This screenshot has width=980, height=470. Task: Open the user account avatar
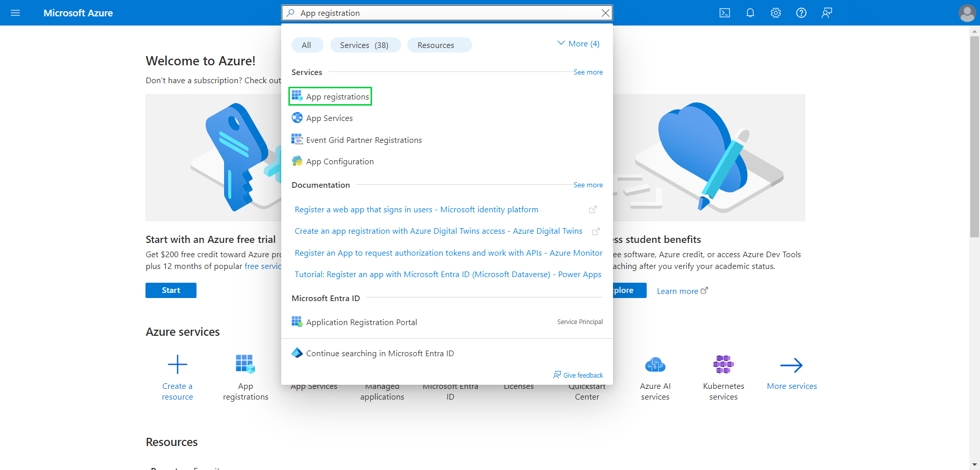[967, 13]
